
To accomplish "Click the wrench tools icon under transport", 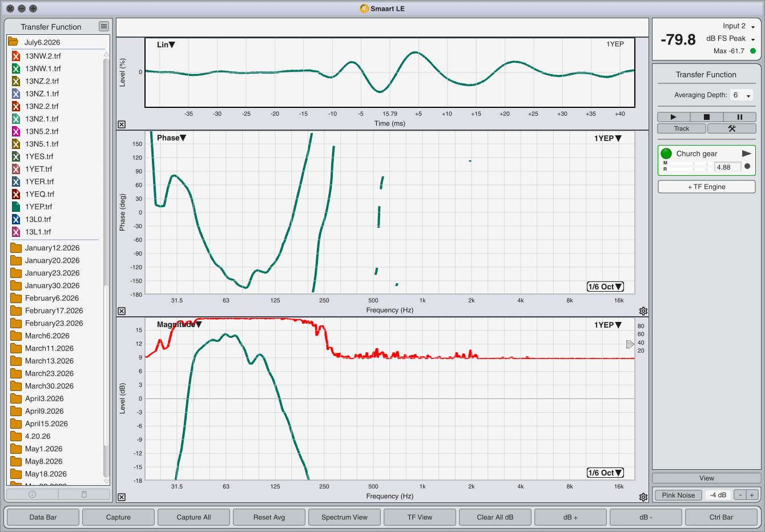I will [x=731, y=128].
